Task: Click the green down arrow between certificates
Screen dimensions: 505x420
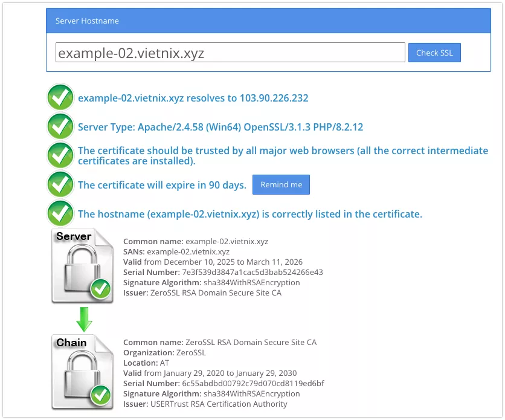Action: (84, 318)
